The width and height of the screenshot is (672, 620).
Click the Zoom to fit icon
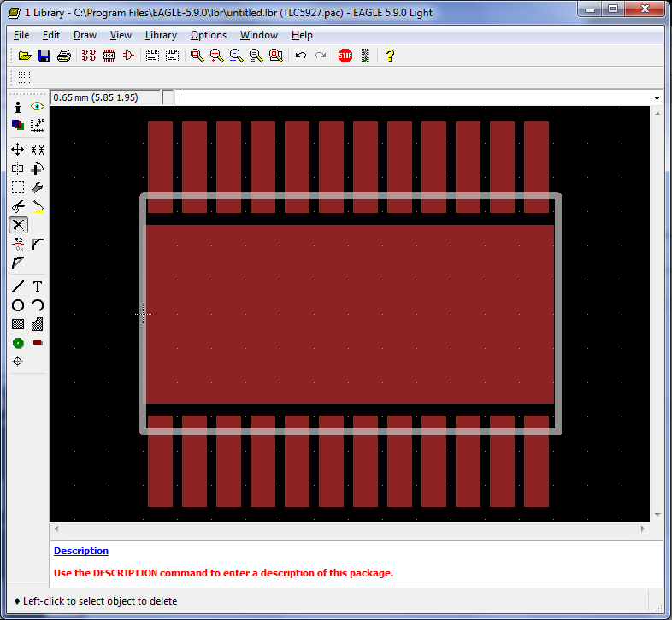(x=197, y=56)
